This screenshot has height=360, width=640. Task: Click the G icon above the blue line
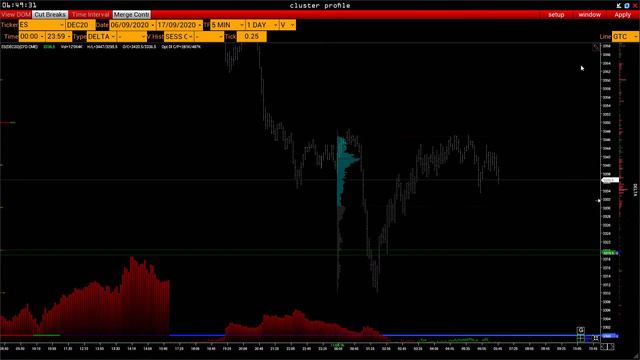(580, 330)
